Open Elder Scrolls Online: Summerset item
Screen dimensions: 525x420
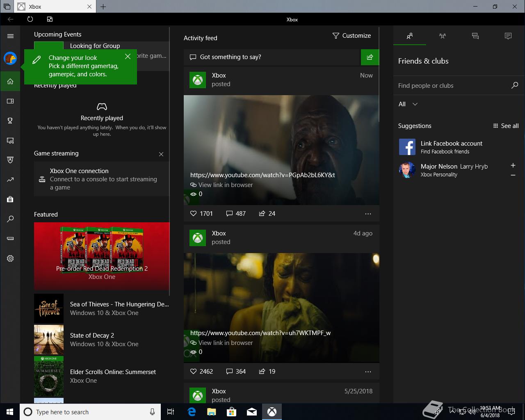(102, 376)
